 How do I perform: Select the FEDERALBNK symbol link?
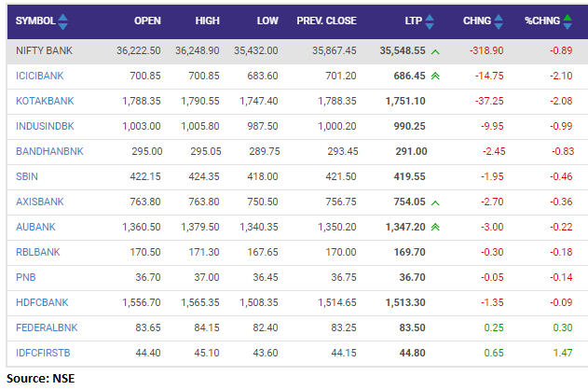pos(46,327)
